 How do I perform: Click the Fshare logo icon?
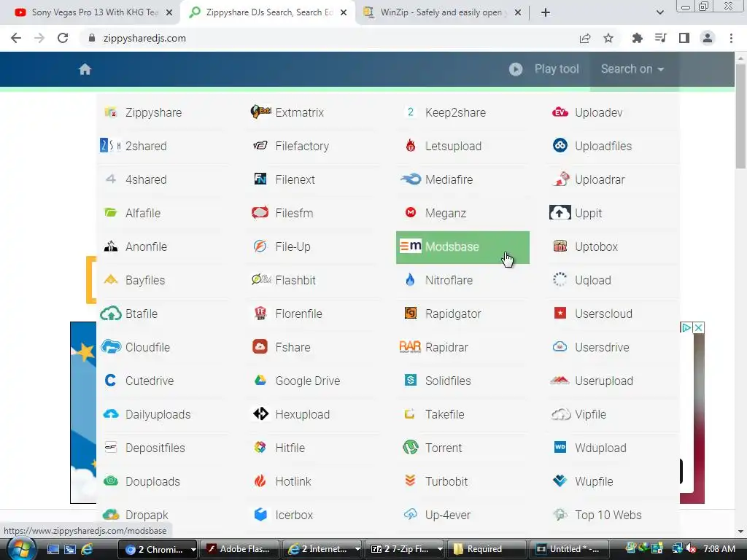(x=260, y=346)
